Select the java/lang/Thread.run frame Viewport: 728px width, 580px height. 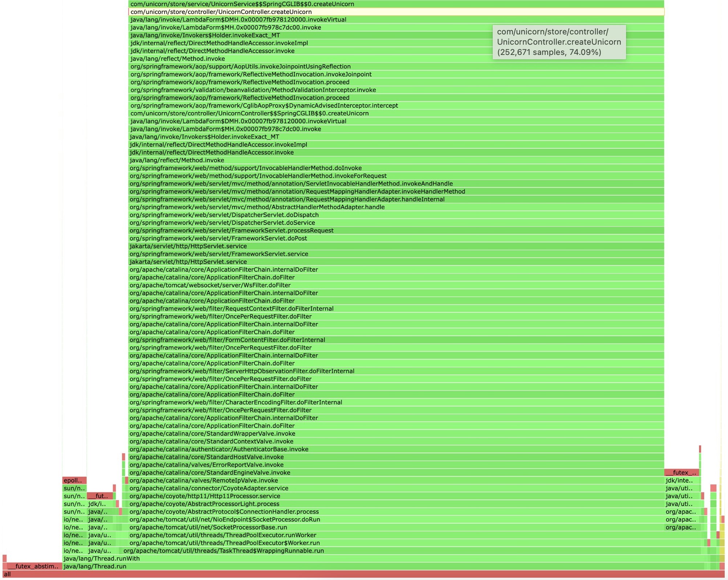(x=383, y=566)
